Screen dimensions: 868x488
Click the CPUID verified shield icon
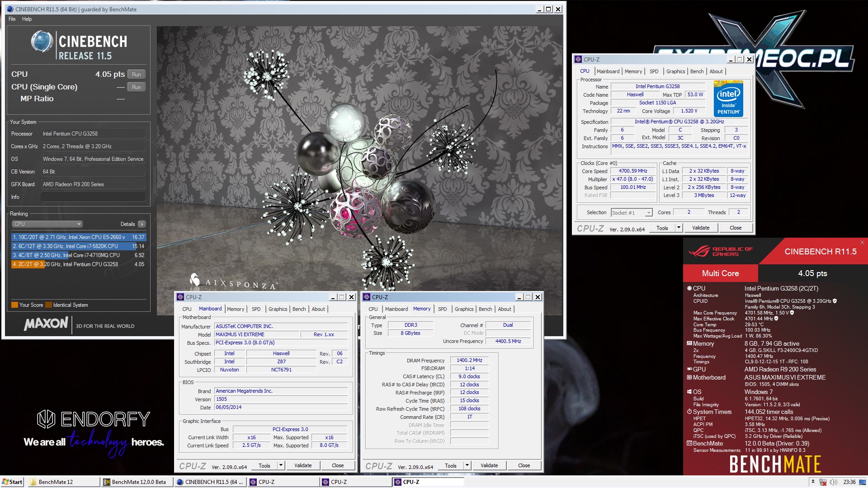click(835, 301)
